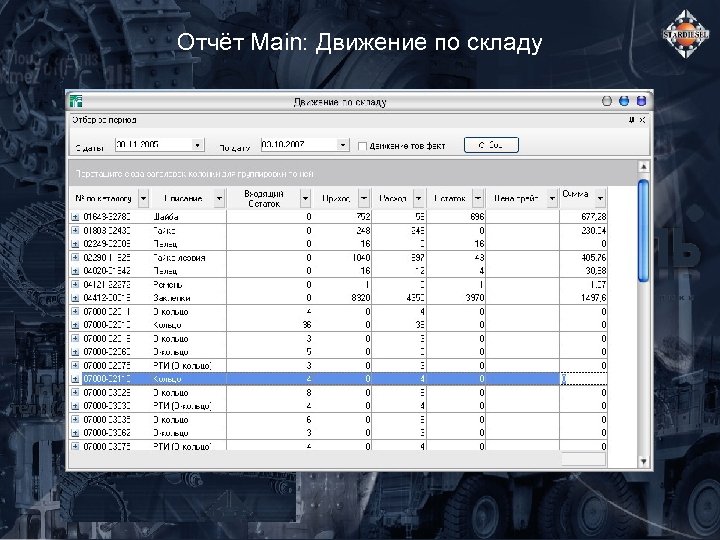Select the 'Ремень' description cell
720x540 pixels.
(188, 285)
